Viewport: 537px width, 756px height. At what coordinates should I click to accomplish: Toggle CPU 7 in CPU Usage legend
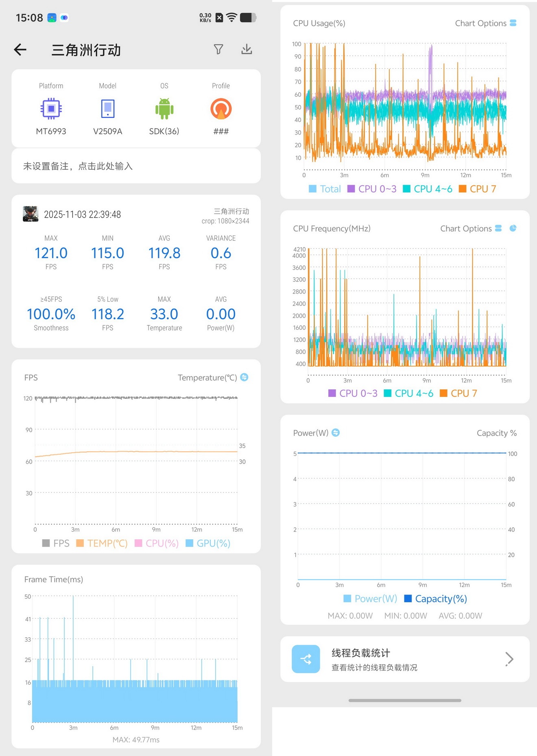[478, 189]
